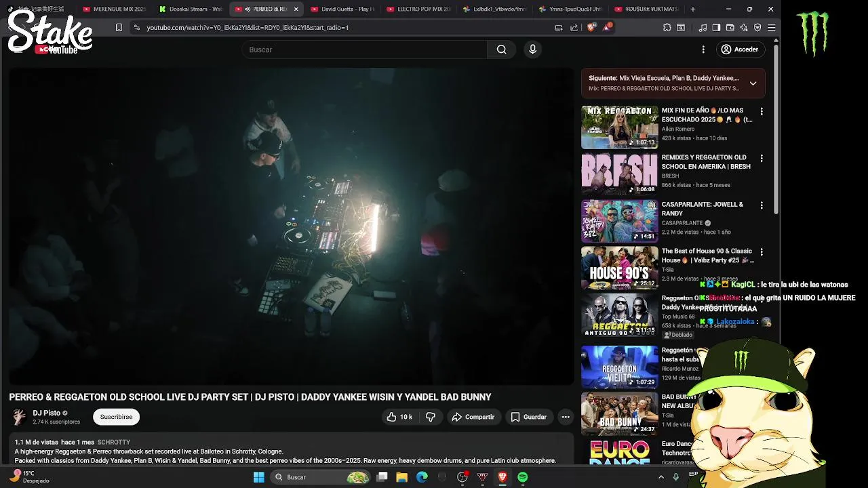The width and height of the screenshot is (868, 488).
Task: Click the install app icon in address bar
Action: pyautogui.click(x=558, y=28)
